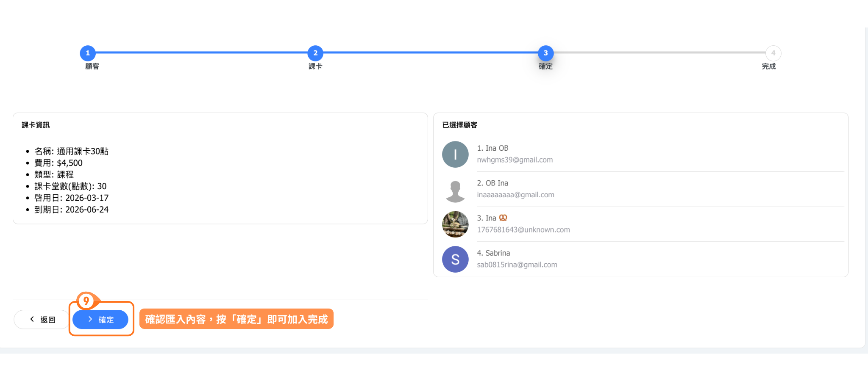This screenshot has width=868, height=381.
Task: Click the 課卡資訊 card heading
Action: 36,125
